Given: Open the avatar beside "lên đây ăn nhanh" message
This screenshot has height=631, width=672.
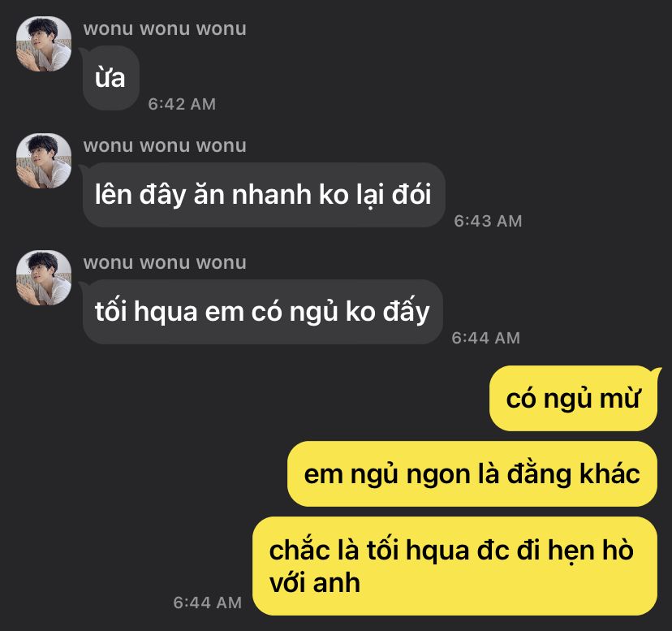Looking at the screenshot, I should point(44,161).
